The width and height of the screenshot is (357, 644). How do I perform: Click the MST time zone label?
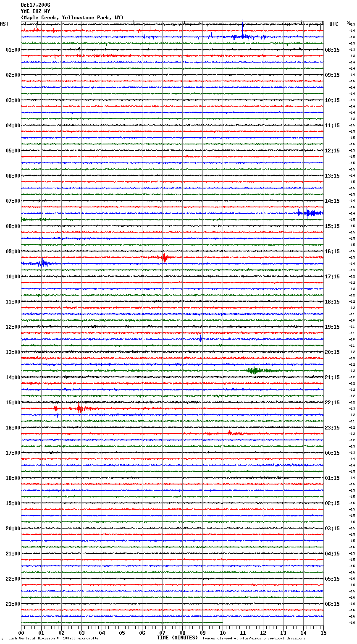click(4, 24)
